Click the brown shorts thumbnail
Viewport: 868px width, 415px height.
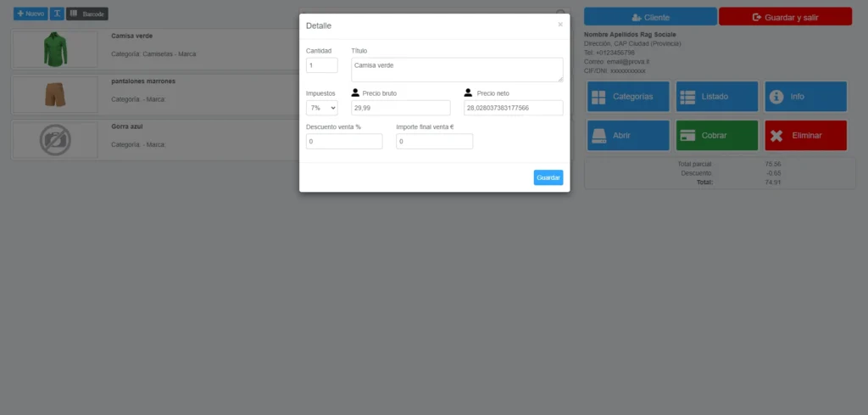[x=55, y=95]
